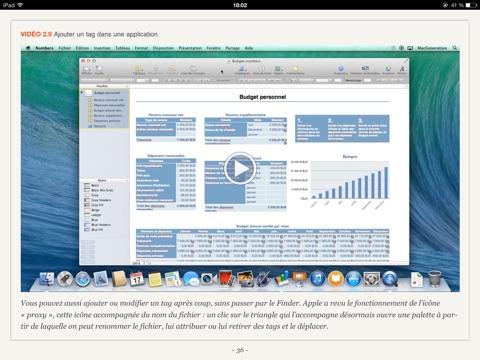The height and width of the screenshot is (360, 480).
Task: Open the Aide menu
Action: click(x=249, y=48)
